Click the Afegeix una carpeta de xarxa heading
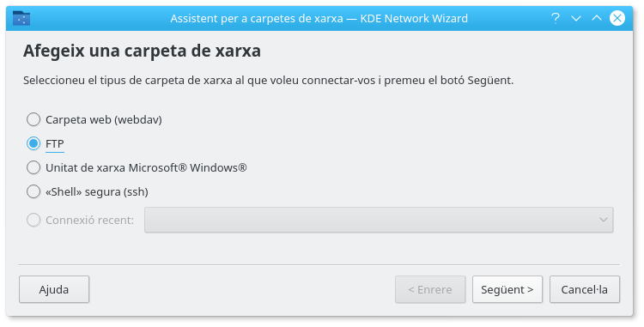Image resolution: width=644 pixels, height=327 pixels. pyautogui.click(x=142, y=51)
